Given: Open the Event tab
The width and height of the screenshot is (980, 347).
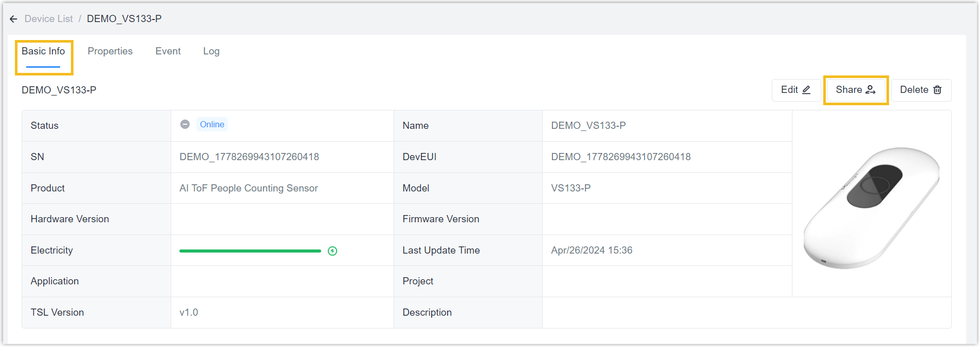Looking at the screenshot, I should coord(168,51).
